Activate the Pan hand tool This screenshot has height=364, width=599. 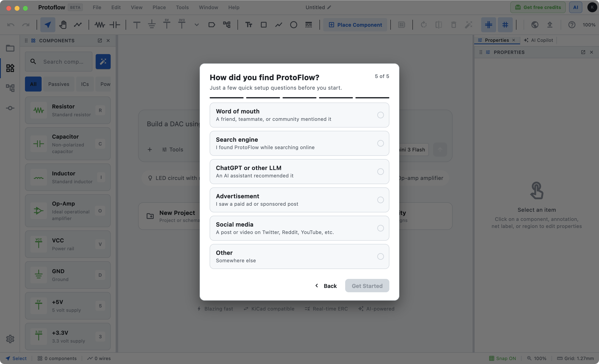point(63,25)
